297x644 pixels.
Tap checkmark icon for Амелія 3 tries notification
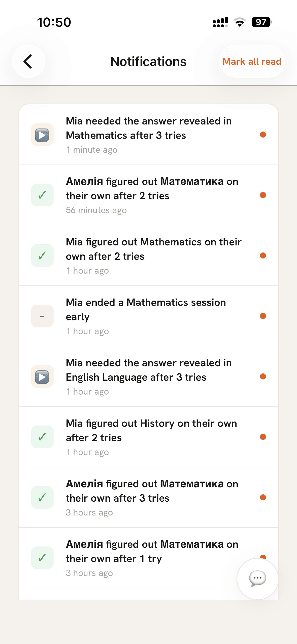[42, 497]
